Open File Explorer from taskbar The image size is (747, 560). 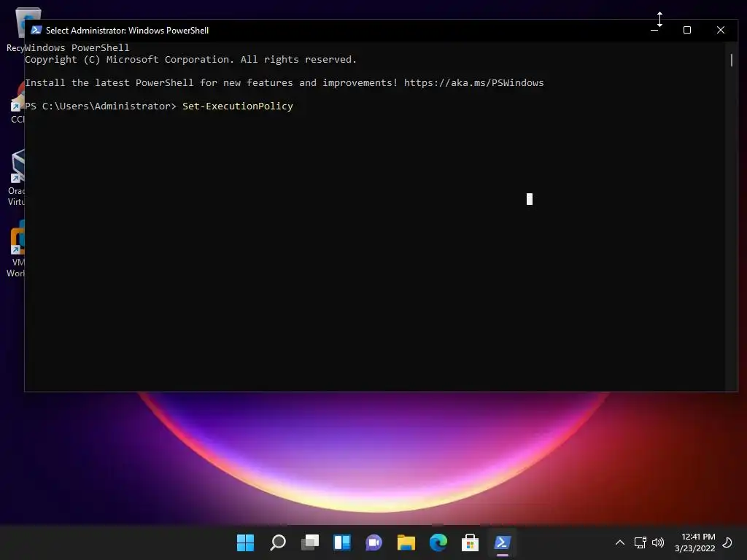click(x=406, y=542)
